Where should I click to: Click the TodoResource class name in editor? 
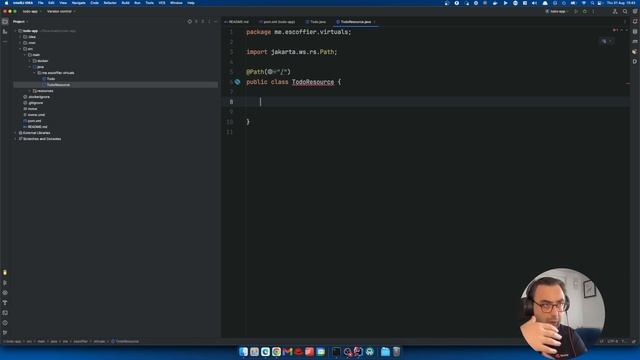313,82
